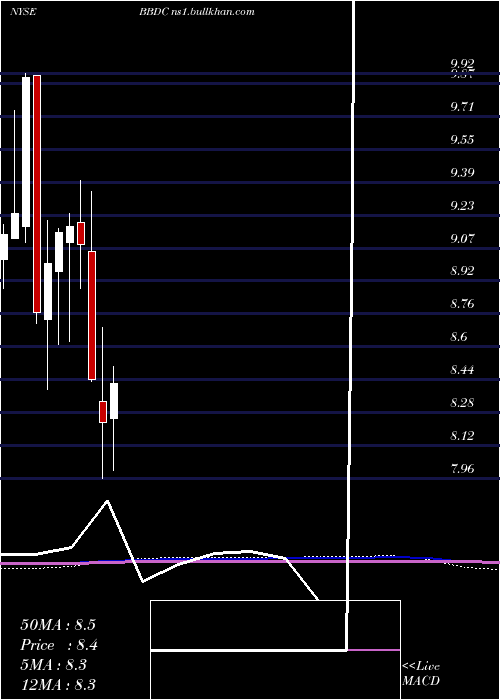
Task: Click the 9.55 price axis label
Action: 462,140
